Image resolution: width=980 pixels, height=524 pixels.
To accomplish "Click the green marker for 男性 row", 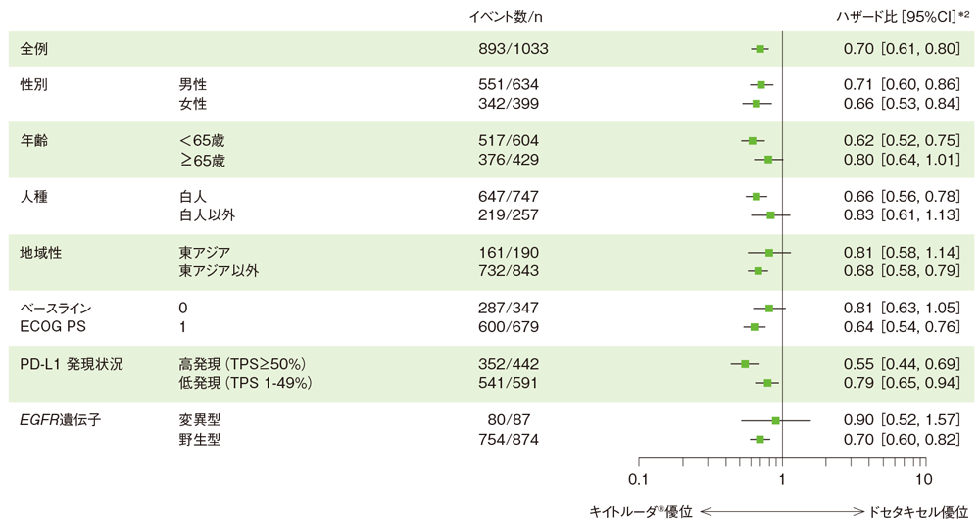I will 761,85.
